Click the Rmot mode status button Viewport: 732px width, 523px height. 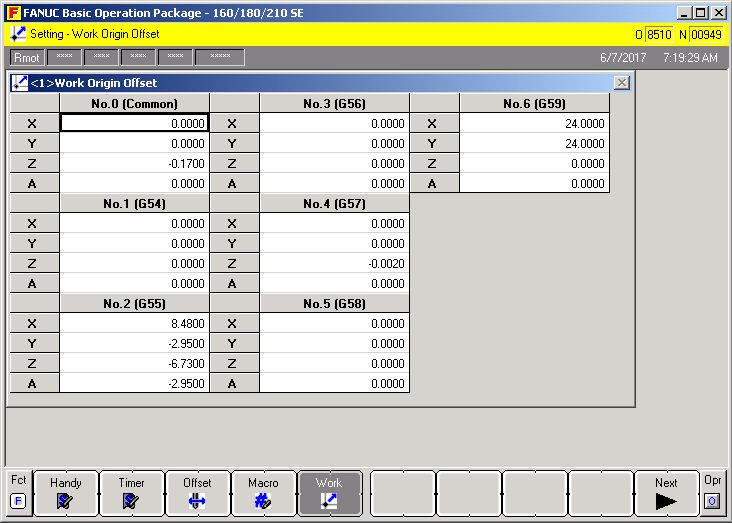[26, 58]
